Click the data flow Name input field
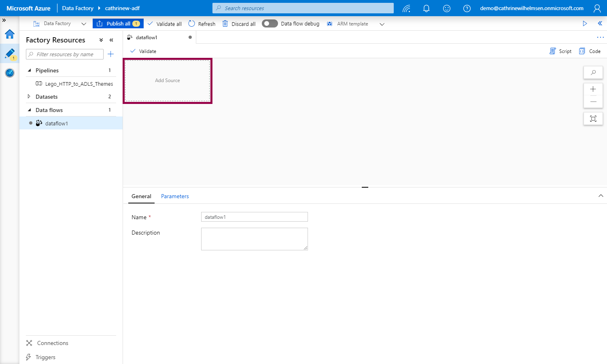The image size is (607, 364). click(x=254, y=217)
